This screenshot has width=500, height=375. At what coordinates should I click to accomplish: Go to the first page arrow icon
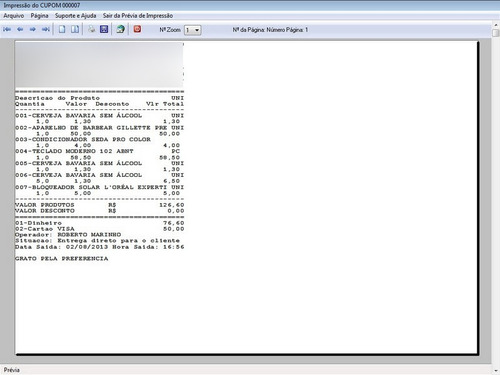[x=7, y=30]
